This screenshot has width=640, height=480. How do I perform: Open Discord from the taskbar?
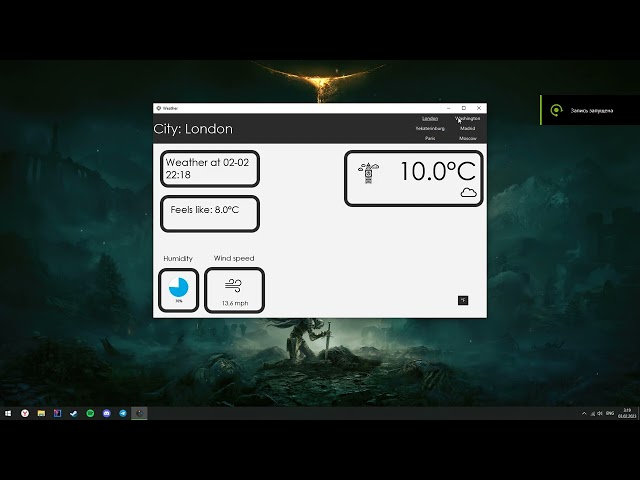click(107, 413)
